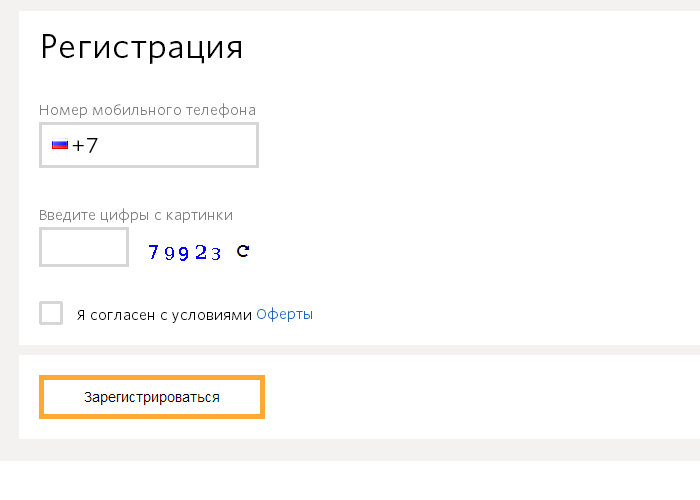The width and height of the screenshot is (700, 500).
Task: Open the Оферты link
Action: (x=285, y=314)
